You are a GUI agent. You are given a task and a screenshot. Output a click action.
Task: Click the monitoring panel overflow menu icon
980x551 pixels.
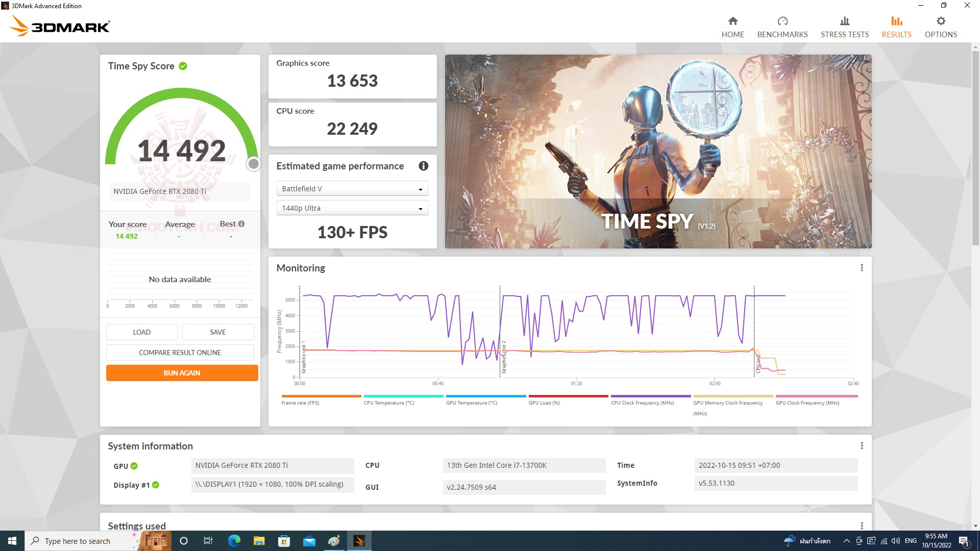862,267
